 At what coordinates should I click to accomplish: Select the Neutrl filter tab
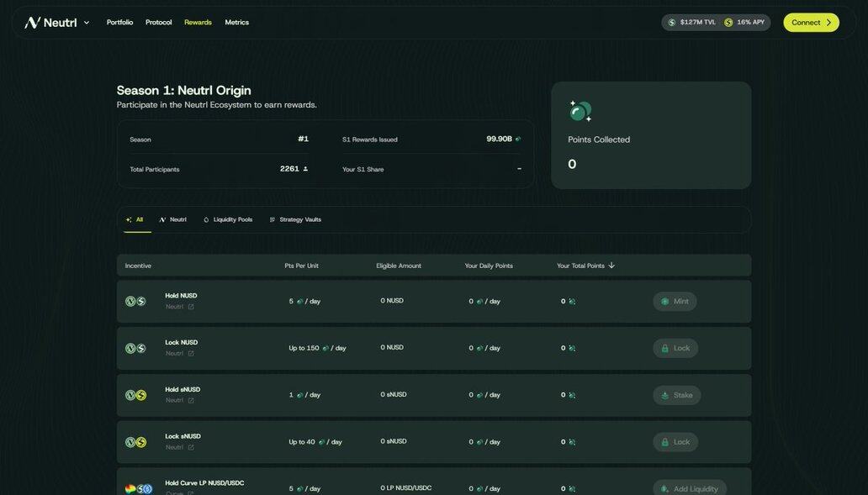pyautogui.click(x=173, y=219)
